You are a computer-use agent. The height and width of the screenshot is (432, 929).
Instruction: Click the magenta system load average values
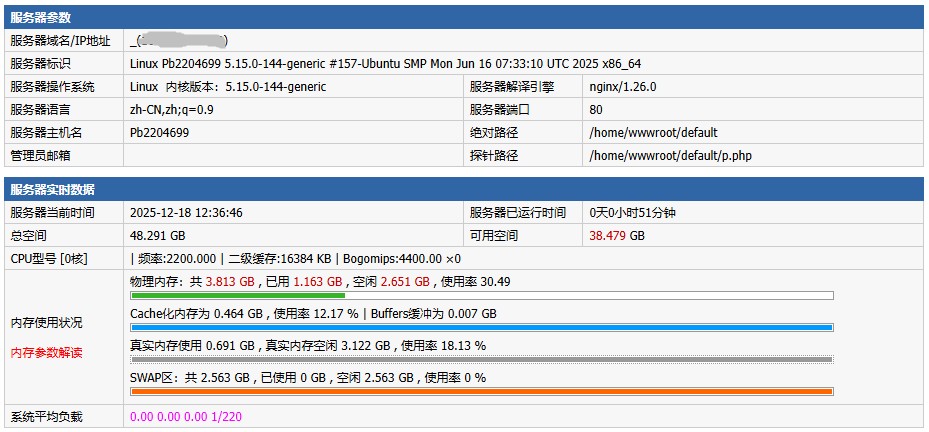pos(186,417)
